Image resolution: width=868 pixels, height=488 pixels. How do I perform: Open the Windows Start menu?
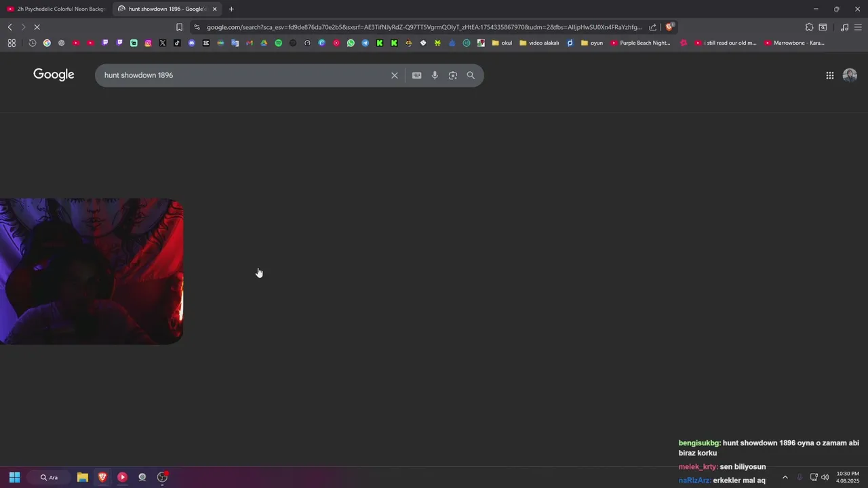(14, 477)
